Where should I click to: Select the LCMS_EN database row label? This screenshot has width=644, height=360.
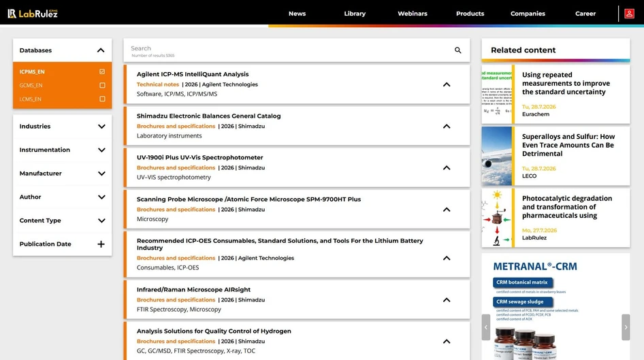30,99
